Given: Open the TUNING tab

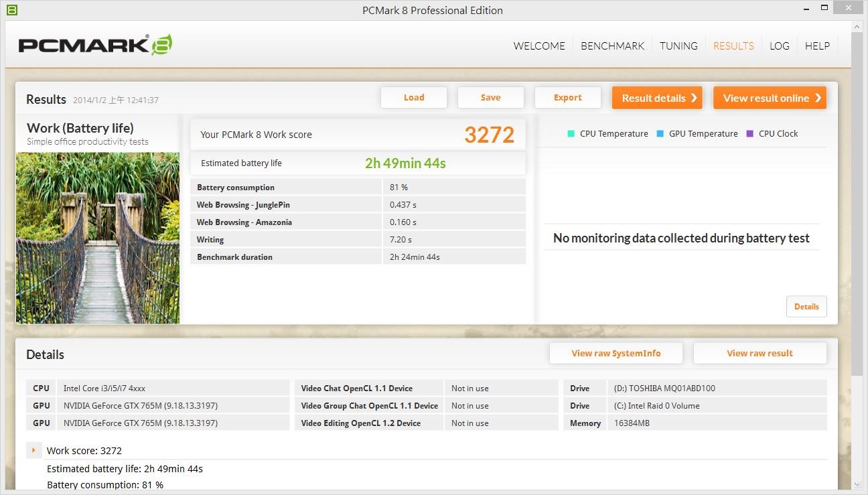Looking at the screenshot, I should click(x=678, y=46).
